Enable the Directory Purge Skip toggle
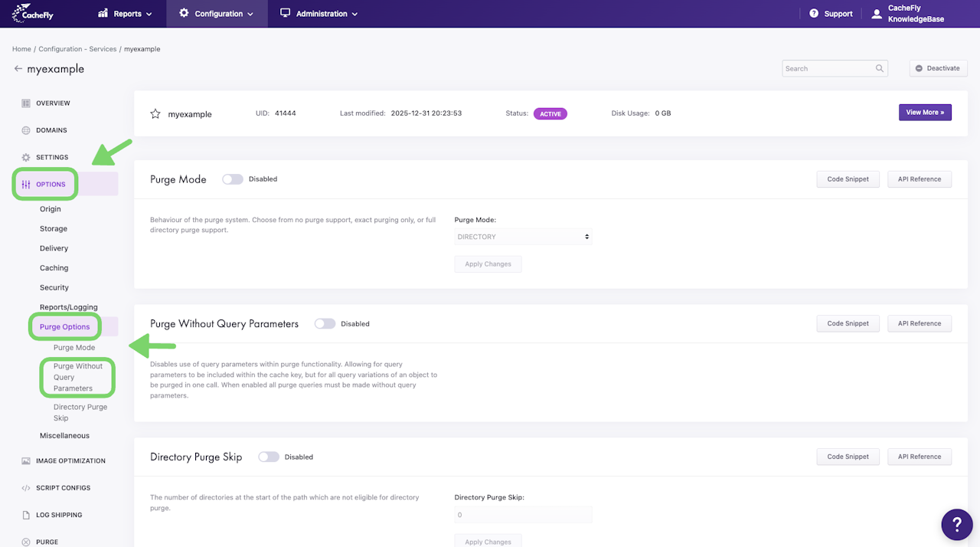Screen dimensions: 980x547 tap(269, 457)
